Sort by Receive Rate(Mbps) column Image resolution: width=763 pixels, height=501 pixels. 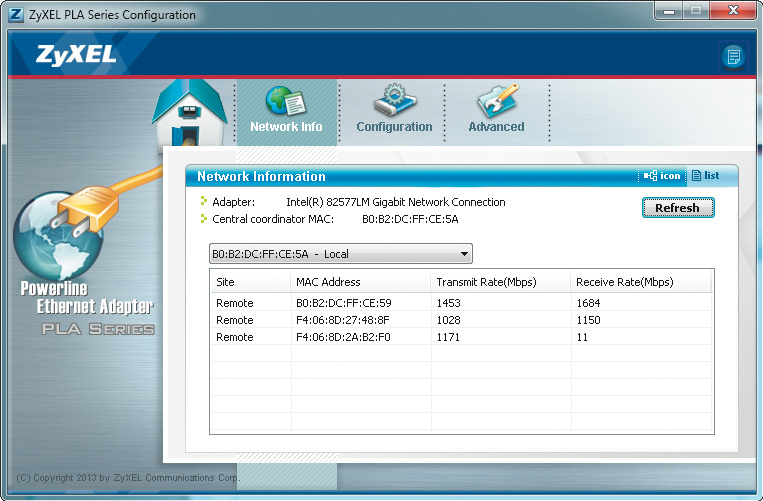[640, 282]
